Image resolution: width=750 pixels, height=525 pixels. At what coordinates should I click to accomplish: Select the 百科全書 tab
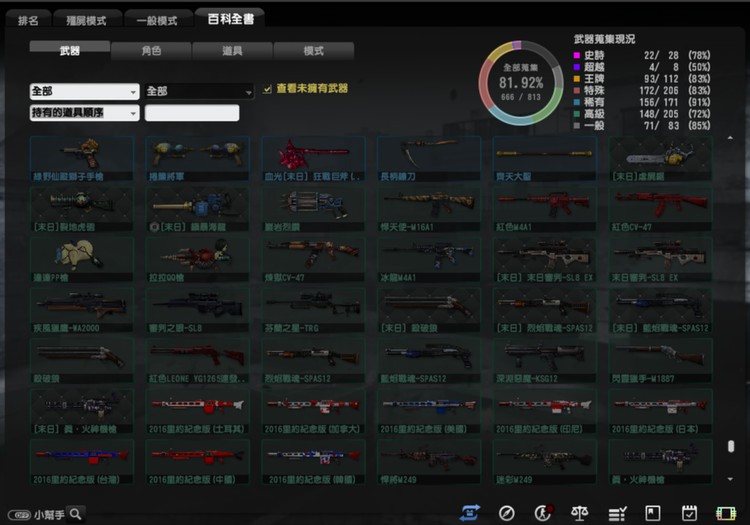230,19
